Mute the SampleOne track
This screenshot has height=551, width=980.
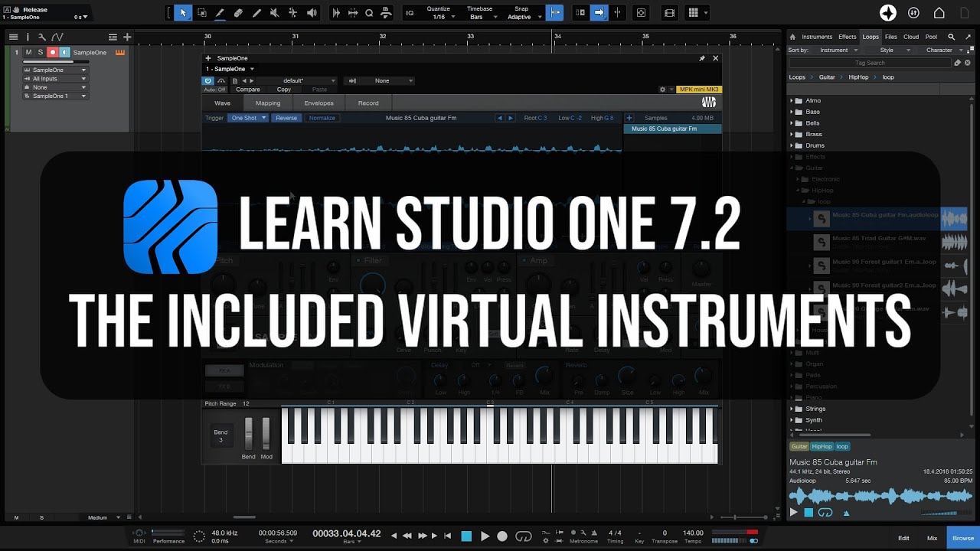(x=29, y=52)
